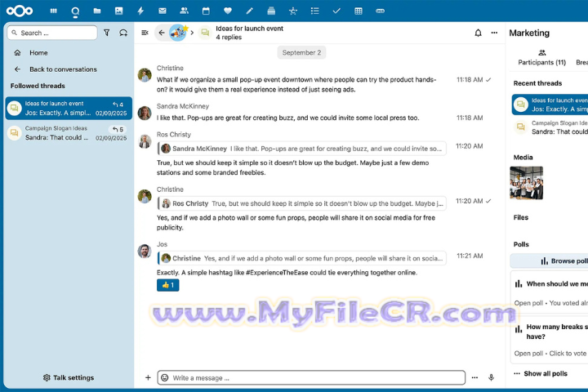The image size is (588, 392).
Task: Open the When should we meet poll
Action: point(550,293)
